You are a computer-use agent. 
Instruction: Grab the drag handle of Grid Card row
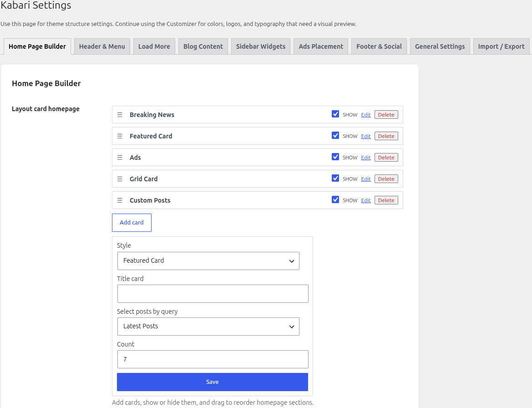point(120,179)
